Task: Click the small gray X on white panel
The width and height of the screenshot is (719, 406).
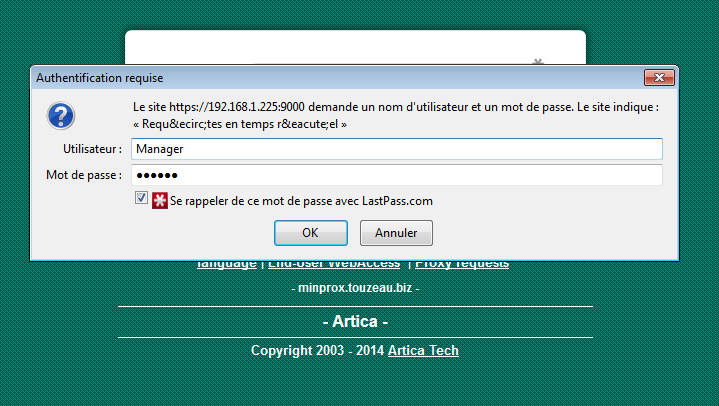Action: [x=538, y=62]
